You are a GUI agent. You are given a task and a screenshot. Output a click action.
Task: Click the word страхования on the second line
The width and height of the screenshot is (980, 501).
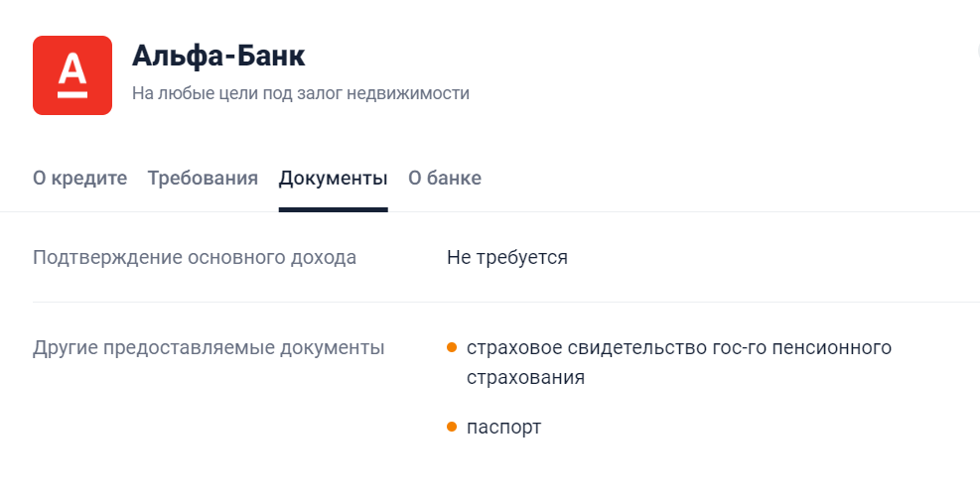(525, 378)
